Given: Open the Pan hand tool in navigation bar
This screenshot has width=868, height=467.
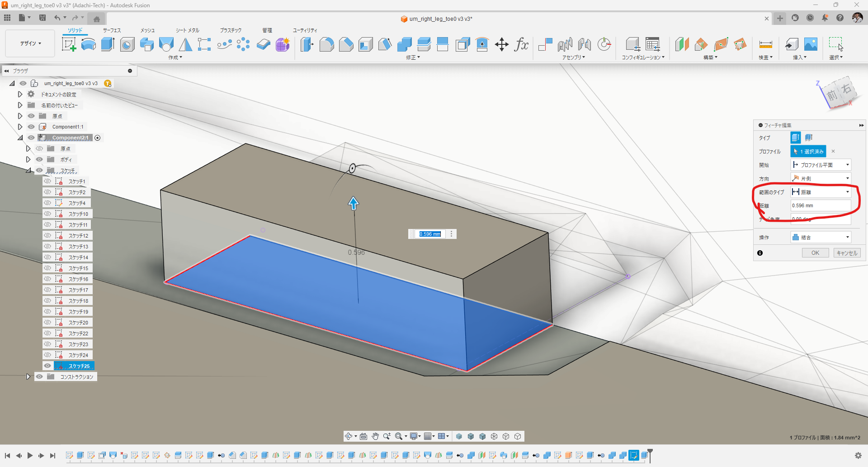Looking at the screenshot, I should (375, 436).
